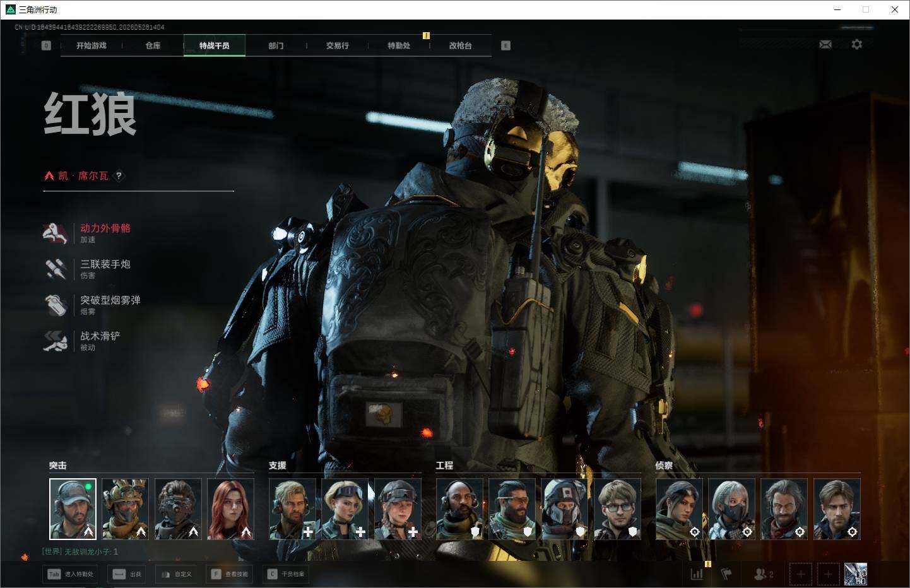Select the first 突击 operator portrait with cap
Screen dimensions: 910x588
[73, 509]
